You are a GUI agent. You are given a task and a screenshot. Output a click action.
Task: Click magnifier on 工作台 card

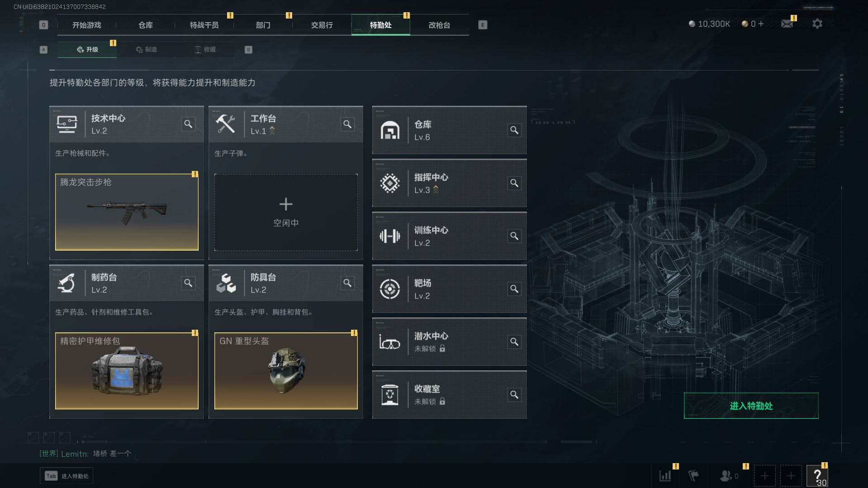[x=347, y=124]
